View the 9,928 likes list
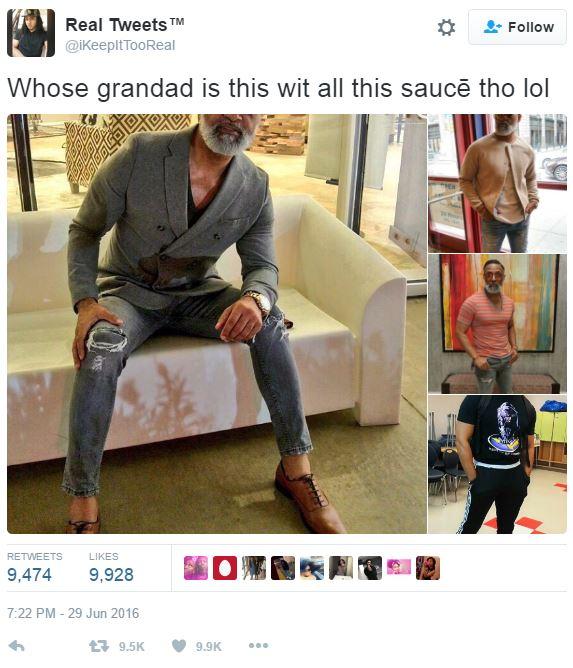The width and height of the screenshot is (573, 668). pyautogui.click(x=111, y=568)
